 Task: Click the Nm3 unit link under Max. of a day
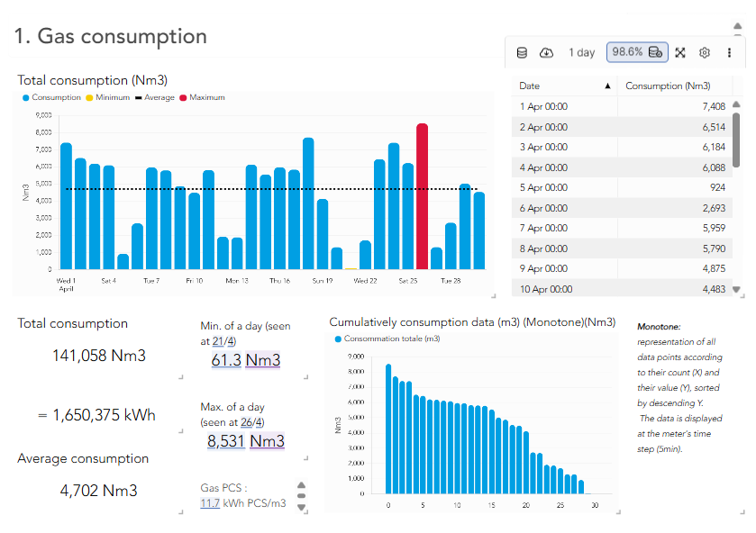(267, 441)
